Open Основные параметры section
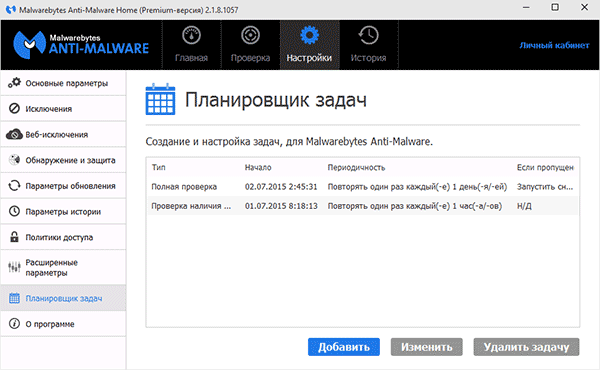 (63, 83)
